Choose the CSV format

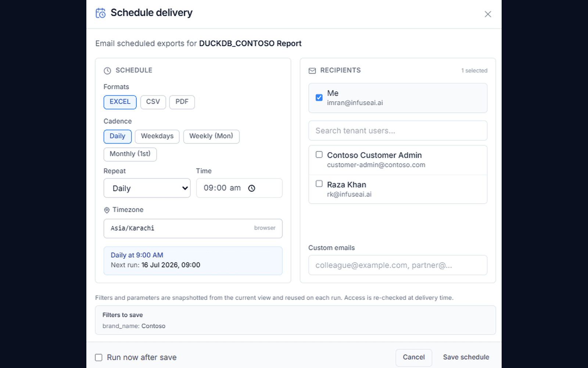tap(153, 102)
